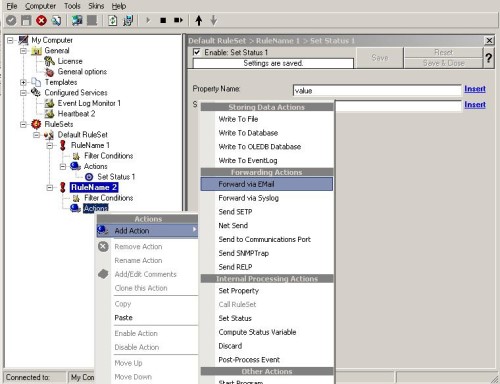The image size is (500, 384).
Task: Click the stop service square icon
Action: [163, 20]
